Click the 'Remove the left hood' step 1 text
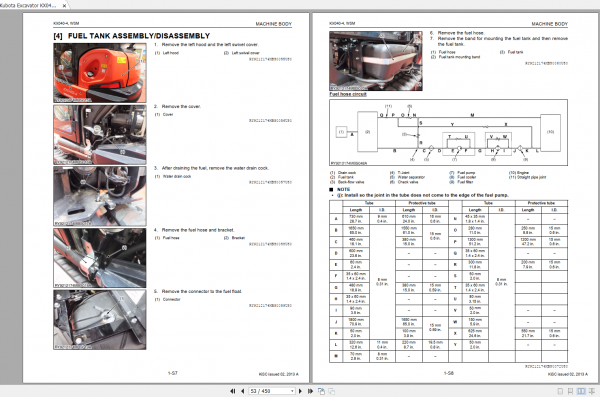This screenshot has width=600, height=397. [x=210, y=45]
